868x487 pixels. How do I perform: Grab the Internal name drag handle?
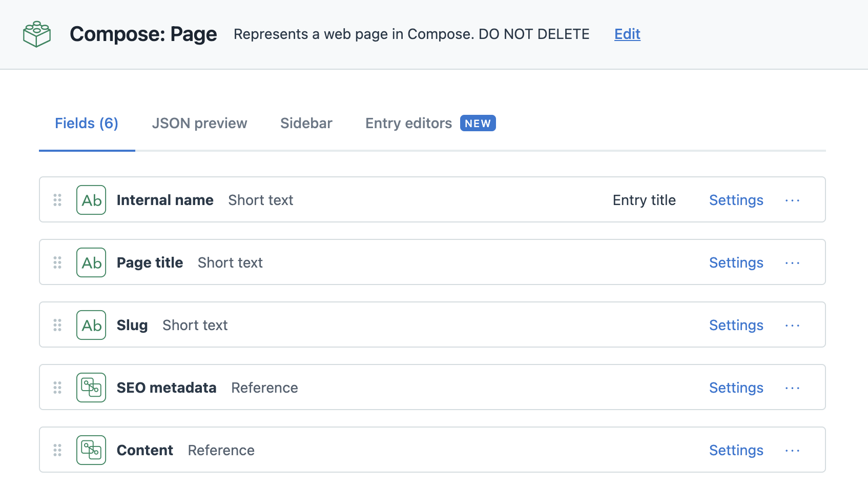point(57,200)
